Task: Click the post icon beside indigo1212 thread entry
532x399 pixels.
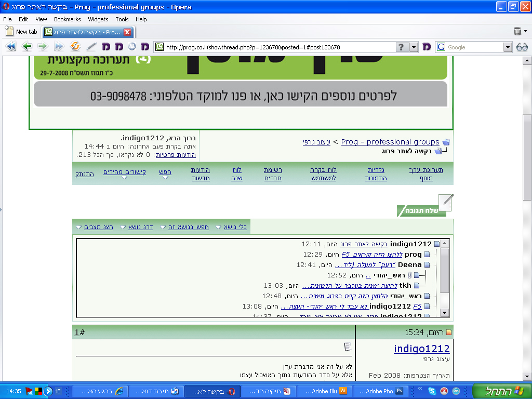Action: pyautogui.click(x=437, y=244)
